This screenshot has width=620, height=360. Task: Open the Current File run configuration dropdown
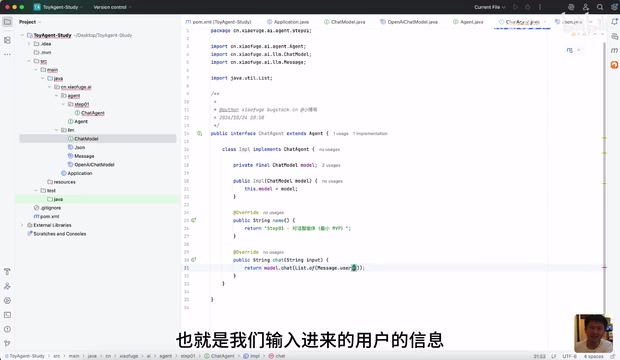pos(490,7)
